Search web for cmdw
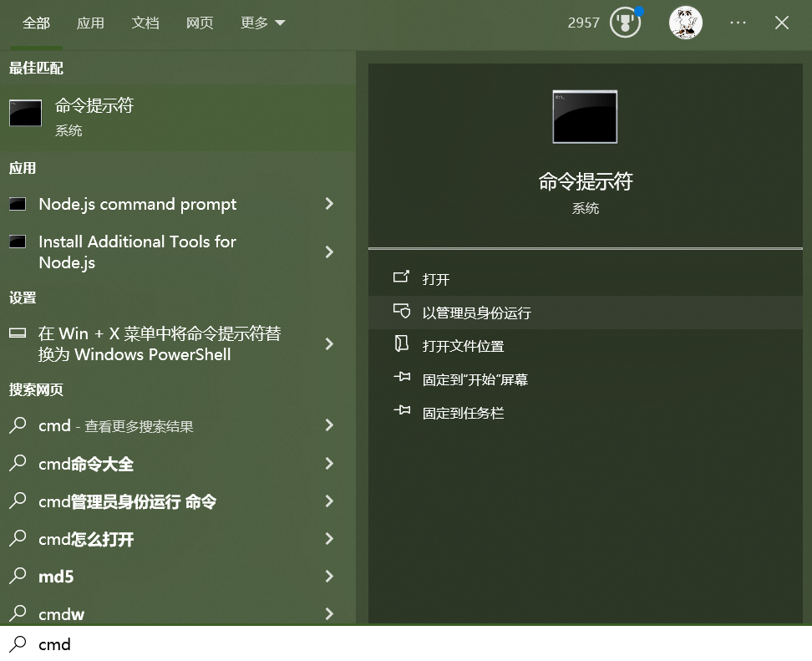This screenshot has width=812, height=661. pyautogui.click(x=178, y=614)
